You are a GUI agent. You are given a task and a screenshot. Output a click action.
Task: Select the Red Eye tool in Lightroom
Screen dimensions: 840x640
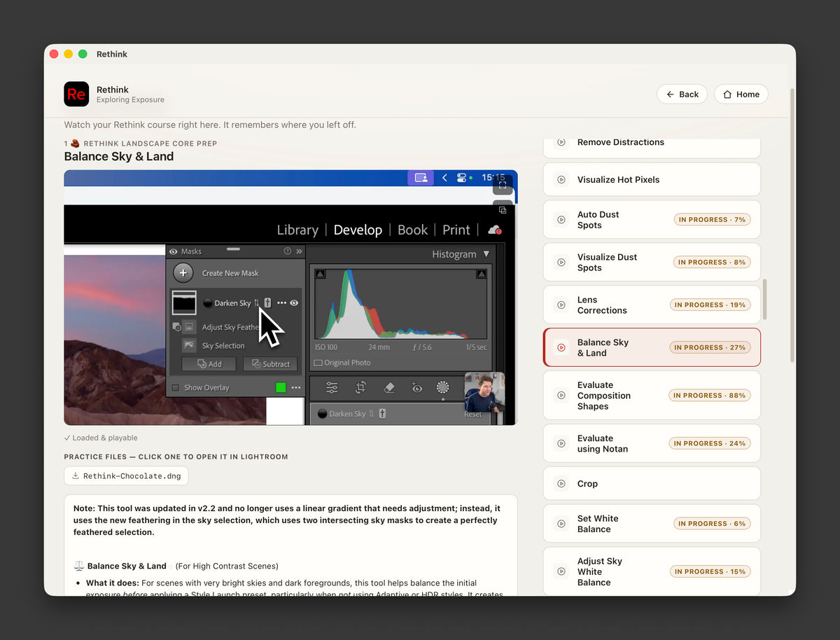point(416,387)
